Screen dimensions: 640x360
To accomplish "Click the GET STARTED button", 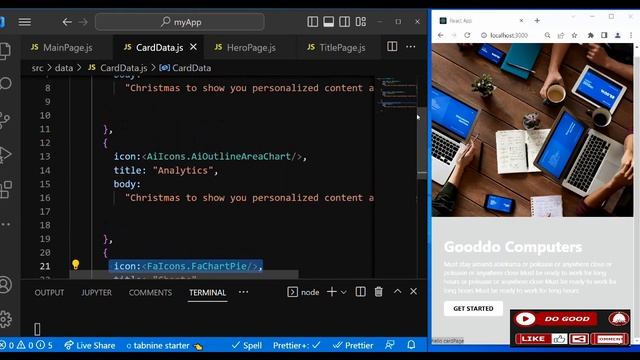I will click(473, 309).
